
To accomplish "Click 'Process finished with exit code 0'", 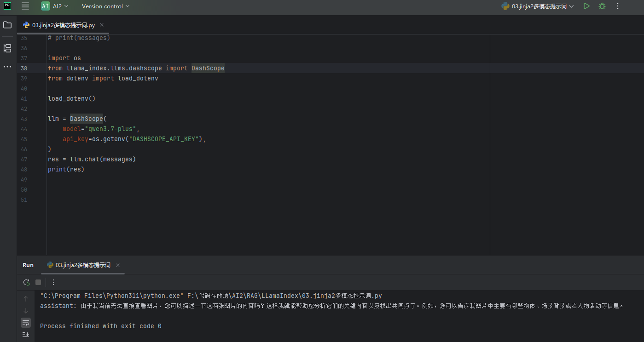I will tap(101, 326).
